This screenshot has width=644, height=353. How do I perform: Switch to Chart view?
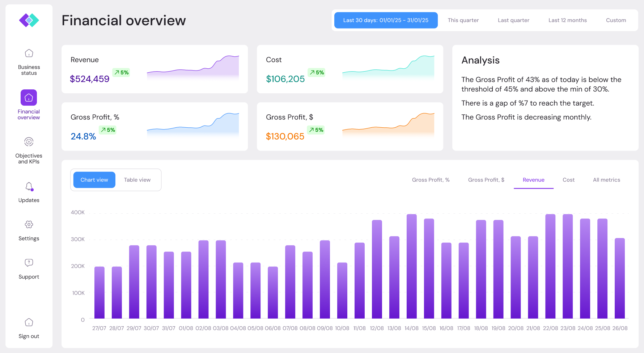coord(94,180)
